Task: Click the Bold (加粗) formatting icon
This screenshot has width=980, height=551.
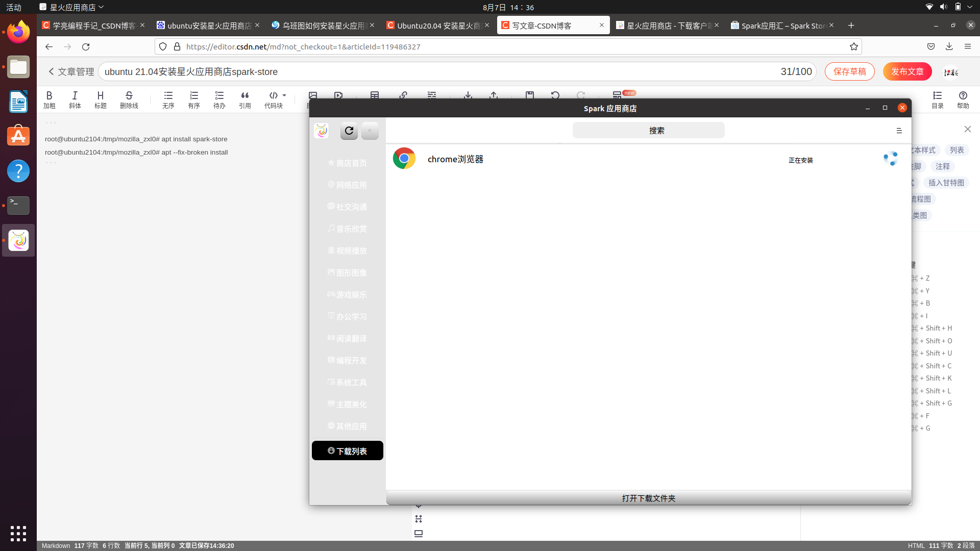Action: click(49, 99)
